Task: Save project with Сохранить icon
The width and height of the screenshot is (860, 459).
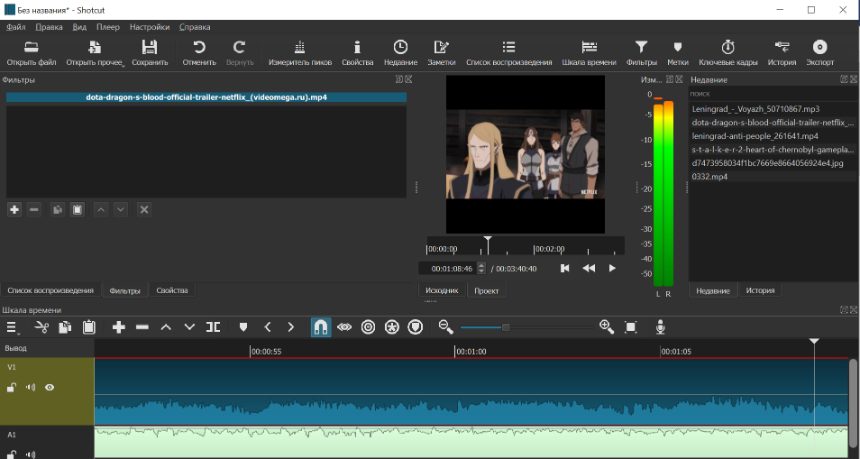Action: coord(150,53)
